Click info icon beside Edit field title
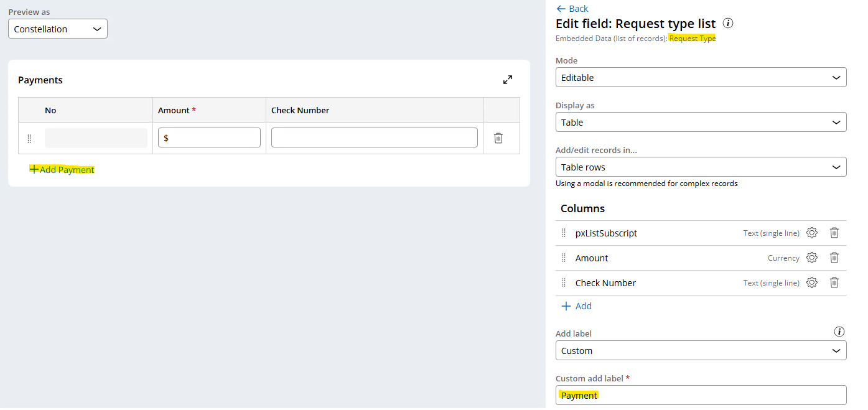This screenshot has width=868, height=410. [728, 24]
